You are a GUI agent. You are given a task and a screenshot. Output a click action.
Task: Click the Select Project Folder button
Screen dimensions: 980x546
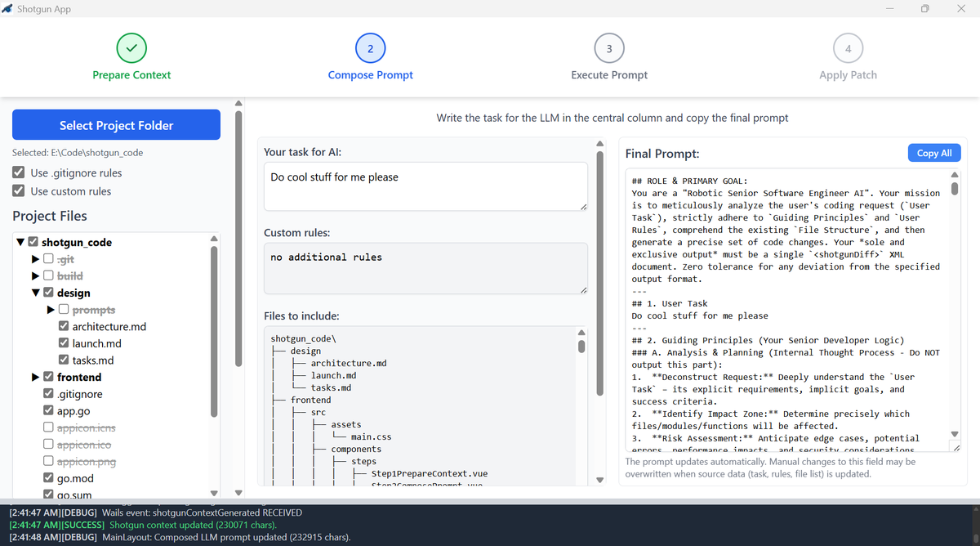point(116,124)
